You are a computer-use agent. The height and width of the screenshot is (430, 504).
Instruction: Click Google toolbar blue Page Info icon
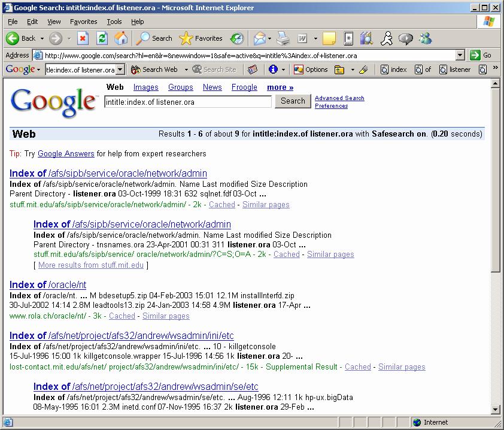(x=273, y=69)
